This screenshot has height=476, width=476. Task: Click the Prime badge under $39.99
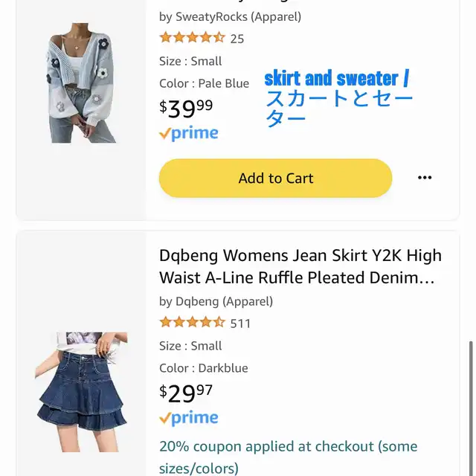(189, 134)
